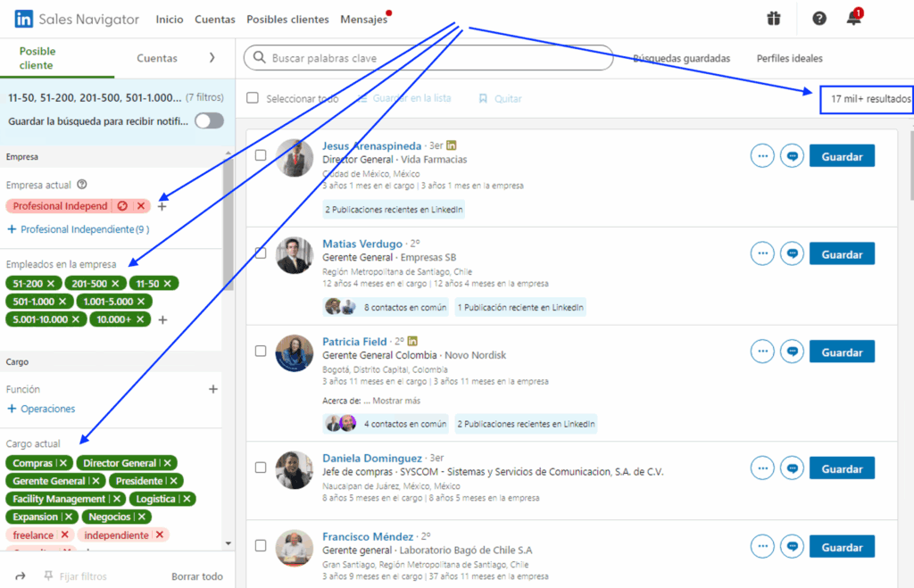Open more options for Francisco Méndez
Image resolution: width=914 pixels, height=588 pixels.
(762, 547)
